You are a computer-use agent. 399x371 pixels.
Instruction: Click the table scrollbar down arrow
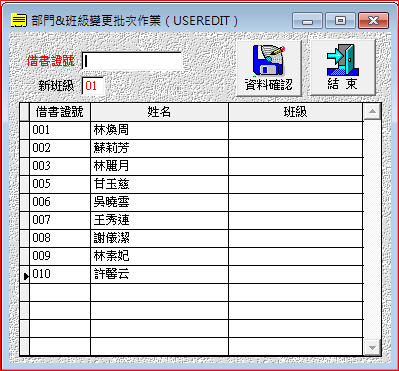pyautogui.click(x=372, y=347)
